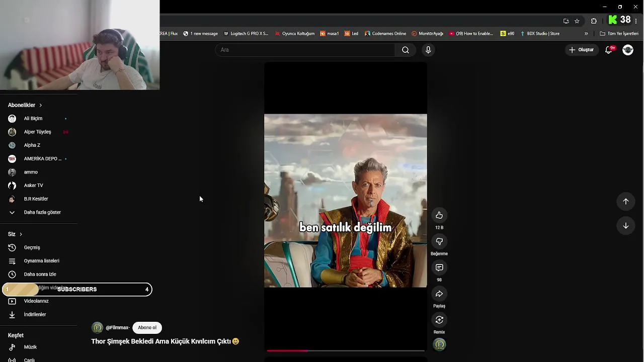Bookmark this page with the star icon

577,21
